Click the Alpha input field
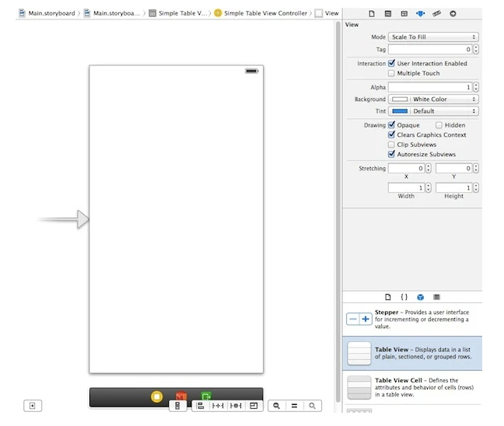The width and height of the screenshot is (504, 426). 430,87
